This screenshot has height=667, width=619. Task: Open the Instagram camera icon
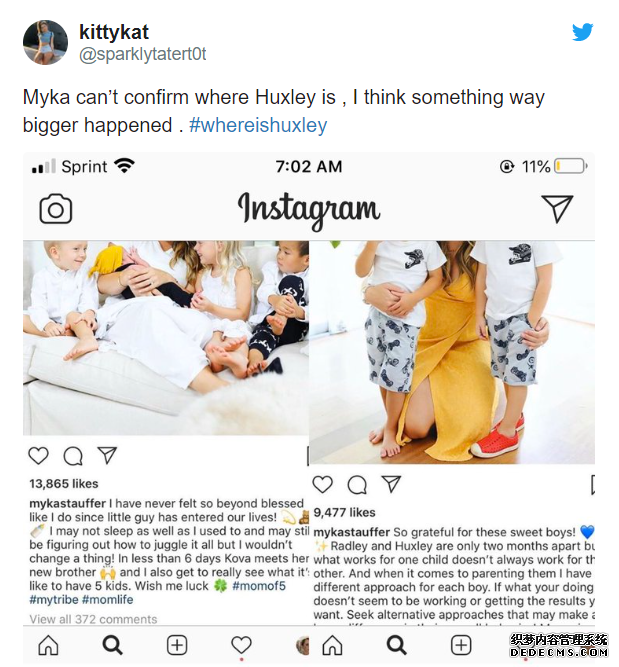56,209
